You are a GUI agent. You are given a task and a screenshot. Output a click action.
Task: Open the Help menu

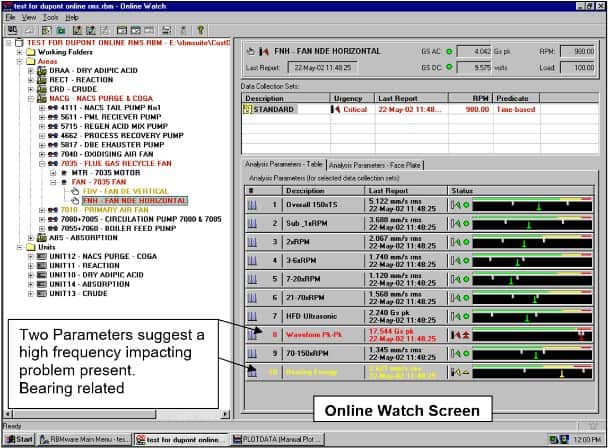[x=72, y=18]
